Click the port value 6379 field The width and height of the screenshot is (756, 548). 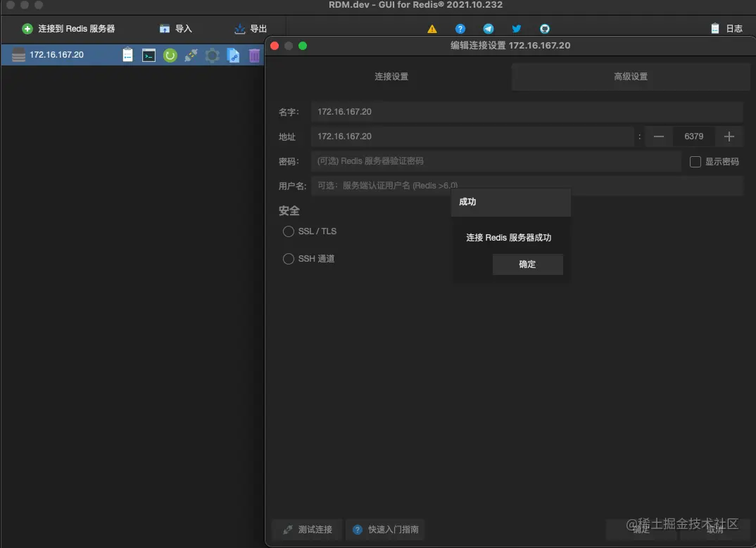[694, 136]
